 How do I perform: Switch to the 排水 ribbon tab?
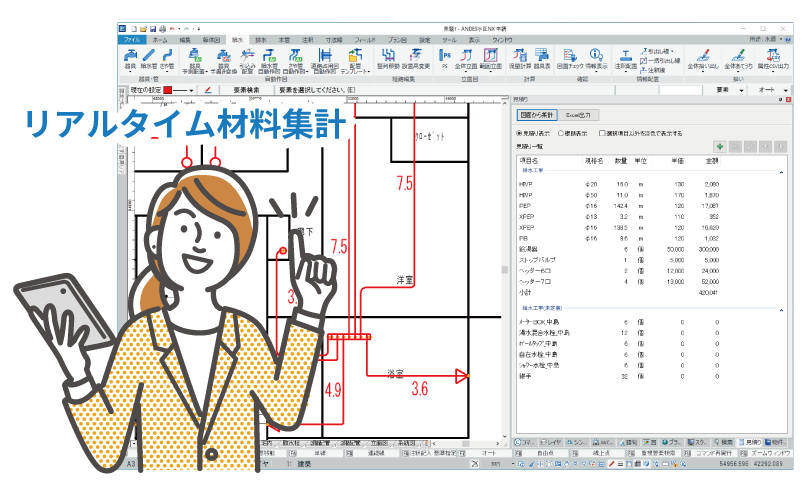pyautogui.click(x=261, y=40)
